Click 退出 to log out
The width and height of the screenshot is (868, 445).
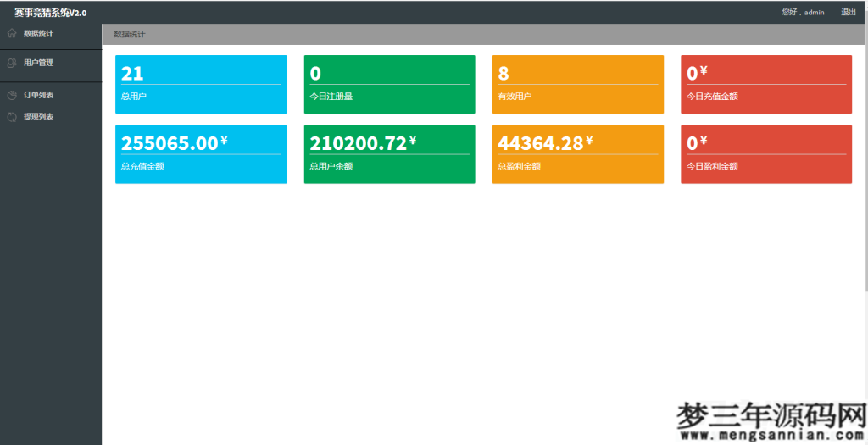click(848, 13)
